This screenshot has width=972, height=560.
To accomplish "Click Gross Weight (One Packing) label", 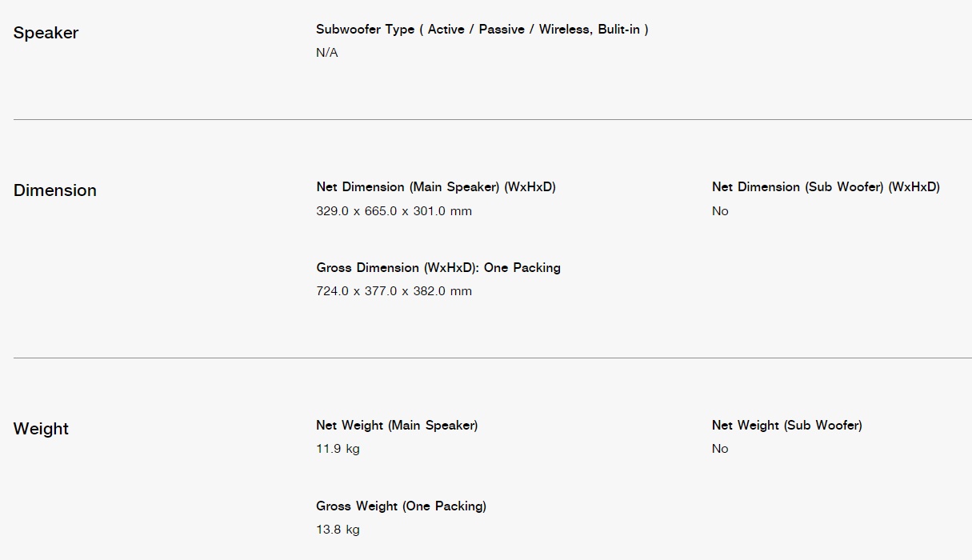I will [401, 506].
